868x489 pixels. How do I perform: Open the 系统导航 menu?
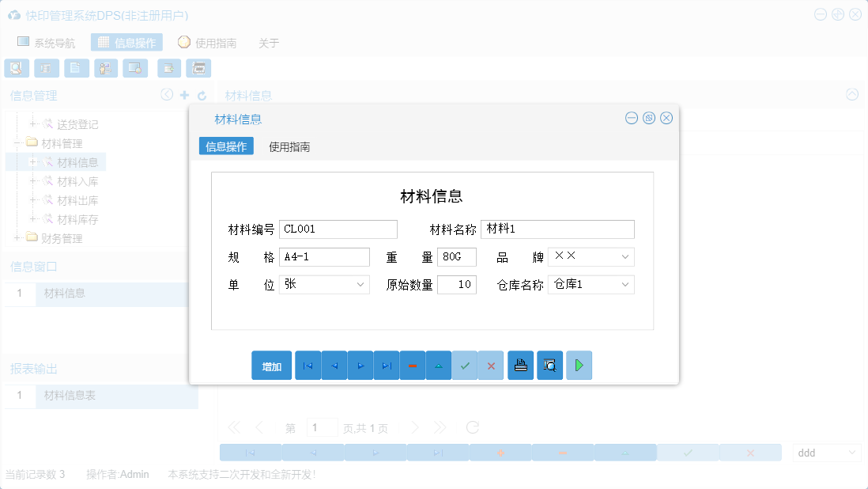pyautogui.click(x=47, y=43)
